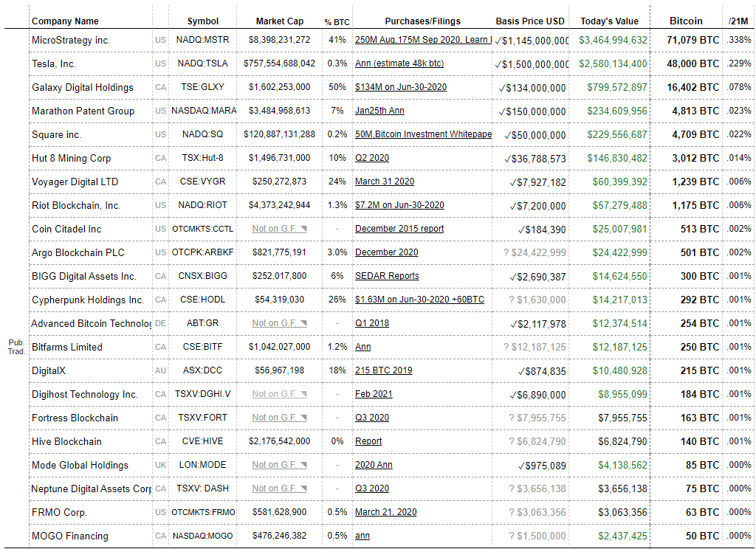Open Fortress Blockchain 'Q3 2020' link

pos(372,418)
